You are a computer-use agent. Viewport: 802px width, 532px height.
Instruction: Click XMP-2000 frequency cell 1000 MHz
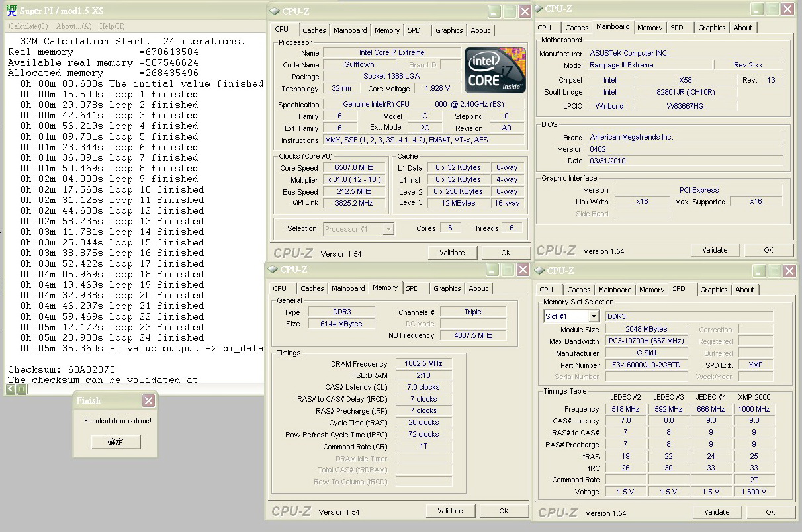click(x=754, y=409)
